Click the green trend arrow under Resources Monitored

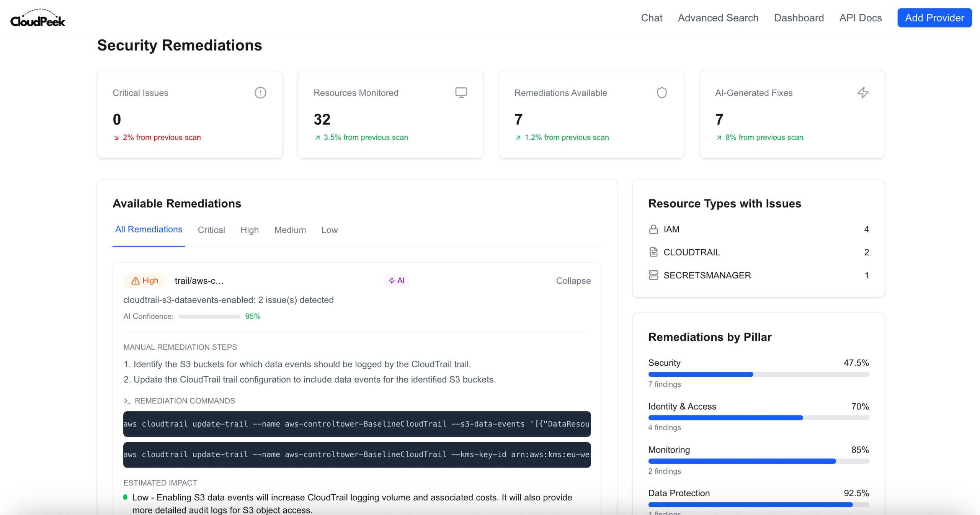[x=317, y=138]
